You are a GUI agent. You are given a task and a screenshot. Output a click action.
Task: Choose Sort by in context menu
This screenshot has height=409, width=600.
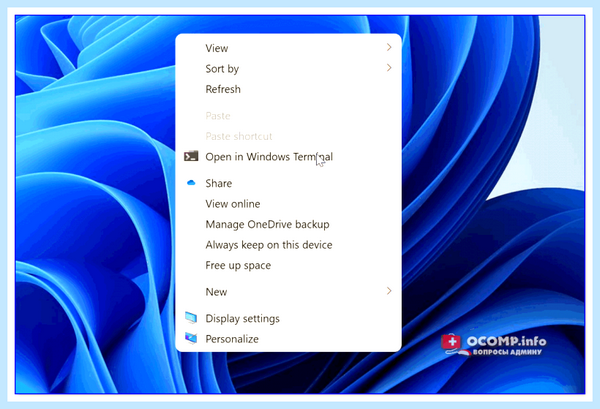288,68
